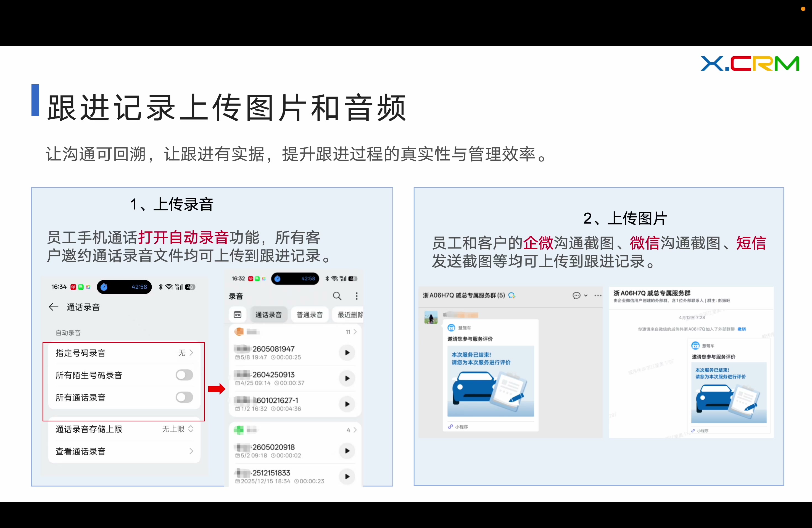Open the three-dot menu in 录音 screen
The height and width of the screenshot is (528, 812).
pos(357,296)
